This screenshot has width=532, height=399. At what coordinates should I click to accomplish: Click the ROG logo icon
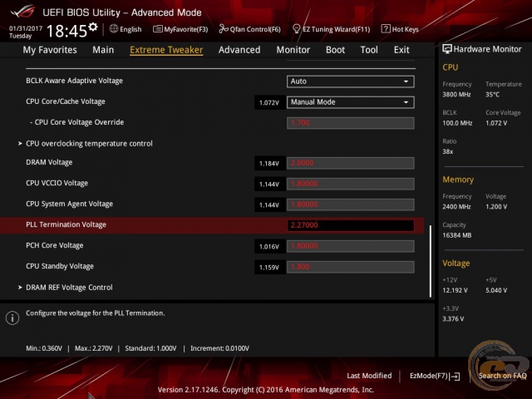22,12
